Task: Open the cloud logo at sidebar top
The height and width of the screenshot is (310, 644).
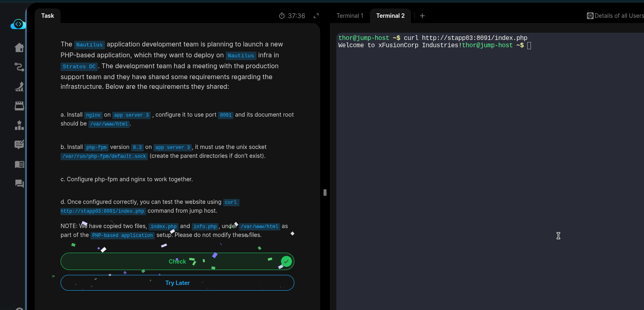Action: click(x=18, y=24)
